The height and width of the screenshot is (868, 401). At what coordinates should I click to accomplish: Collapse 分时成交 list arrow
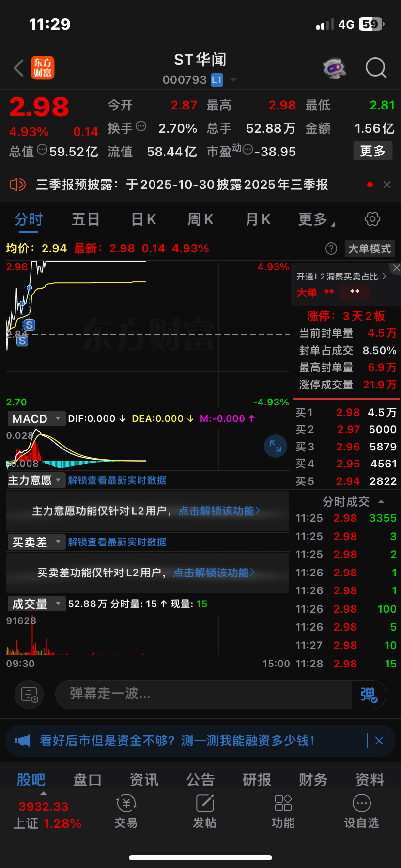pos(381,502)
